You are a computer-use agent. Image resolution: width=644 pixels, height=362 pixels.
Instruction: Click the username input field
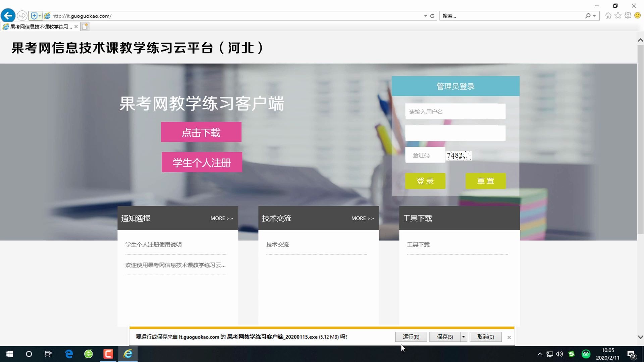455,111
